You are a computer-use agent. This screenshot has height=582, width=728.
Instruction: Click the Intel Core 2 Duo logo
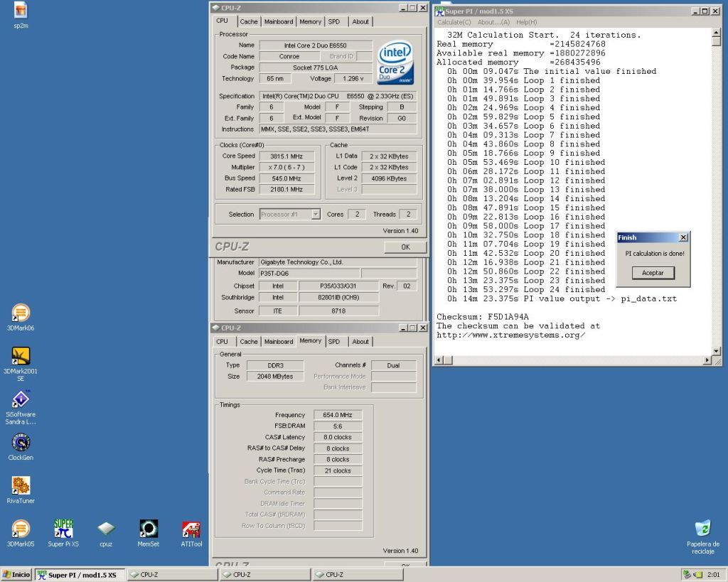point(395,63)
